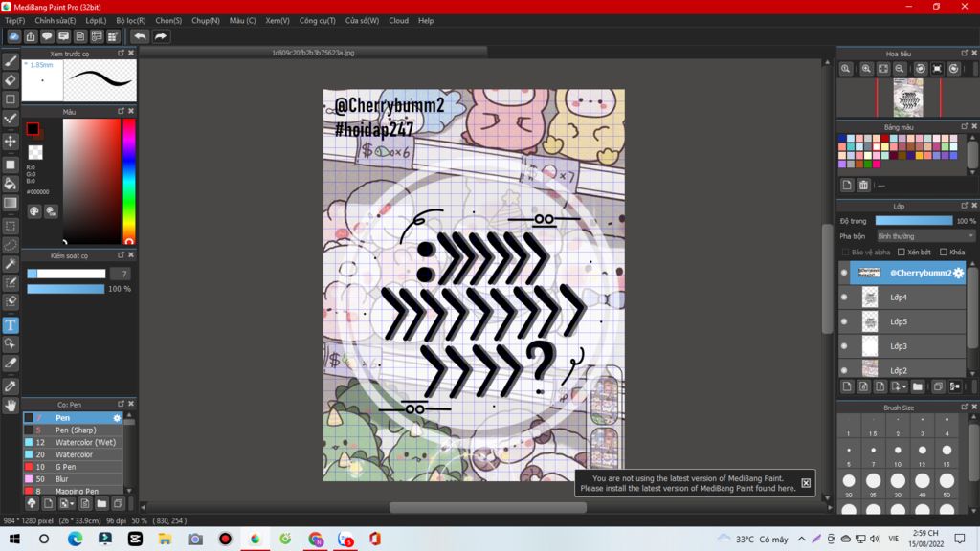The height and width of the screenshot is (551, 980).
Task: Toggle visibility of Lớp2 layer
Action: pyautogui.click(x=844, y=370)
